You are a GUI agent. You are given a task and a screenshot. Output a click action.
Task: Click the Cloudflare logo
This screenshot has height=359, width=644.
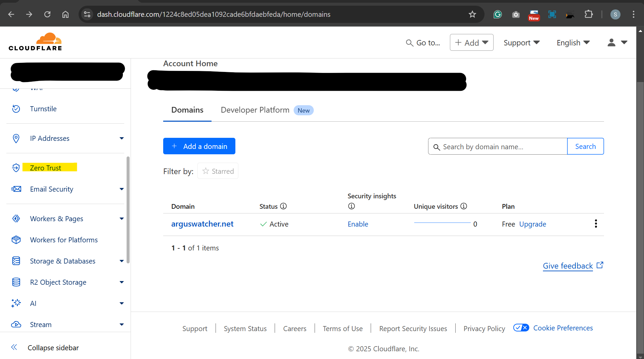tap(35, 42)
